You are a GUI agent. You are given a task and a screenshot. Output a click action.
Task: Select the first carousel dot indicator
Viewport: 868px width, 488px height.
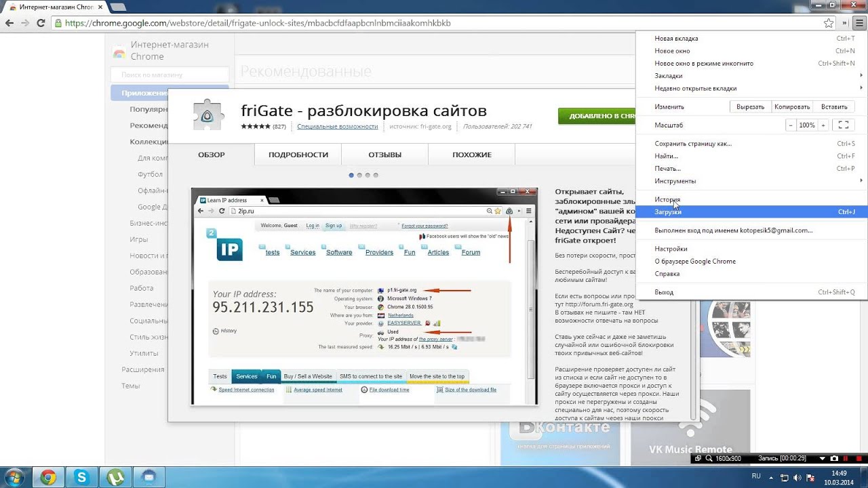pos(351,175)
